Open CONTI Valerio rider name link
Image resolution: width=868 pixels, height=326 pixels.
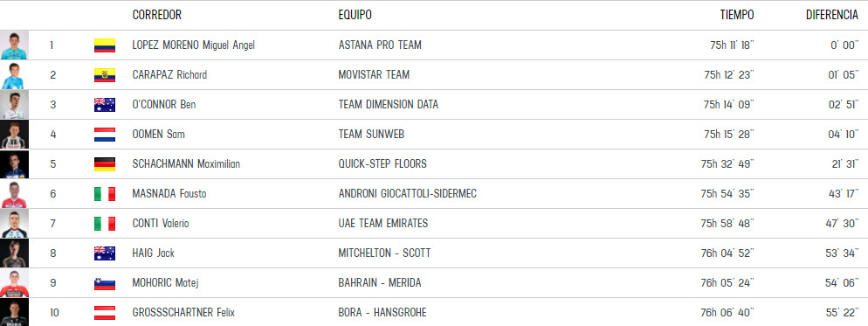point(161,224)
